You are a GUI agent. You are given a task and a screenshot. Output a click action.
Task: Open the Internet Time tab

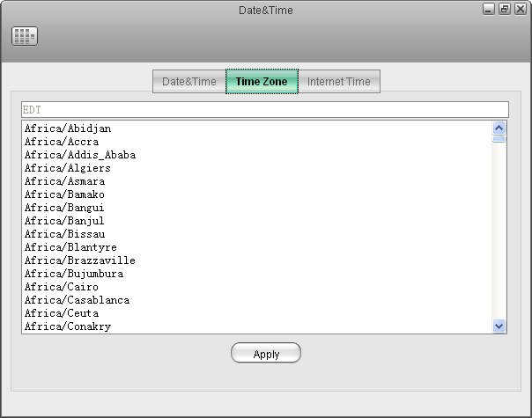pyautogui.click(x=338, y=82)
